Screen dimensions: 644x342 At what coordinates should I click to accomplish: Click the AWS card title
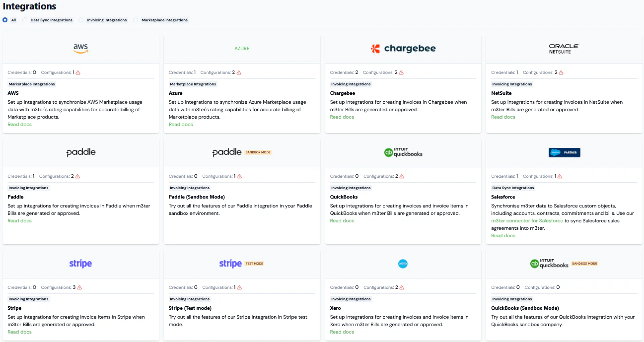(x=13, y=93)
